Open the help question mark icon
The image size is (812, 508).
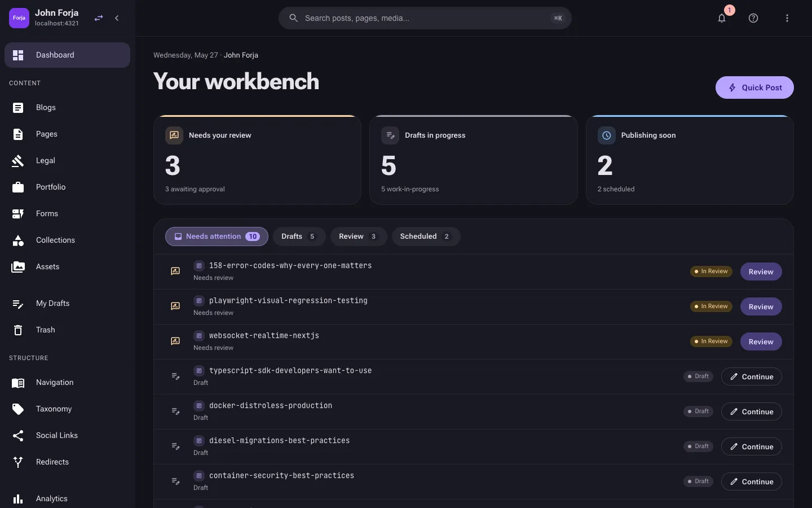[753, 18]
